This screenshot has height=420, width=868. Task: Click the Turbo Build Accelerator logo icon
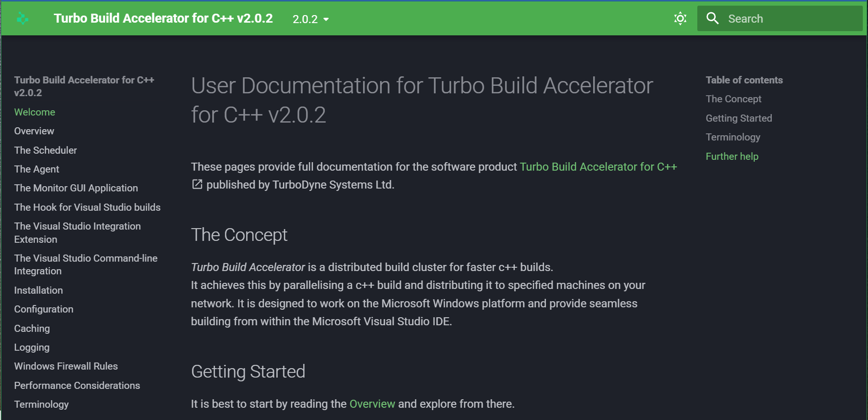(x=22, y=18)
